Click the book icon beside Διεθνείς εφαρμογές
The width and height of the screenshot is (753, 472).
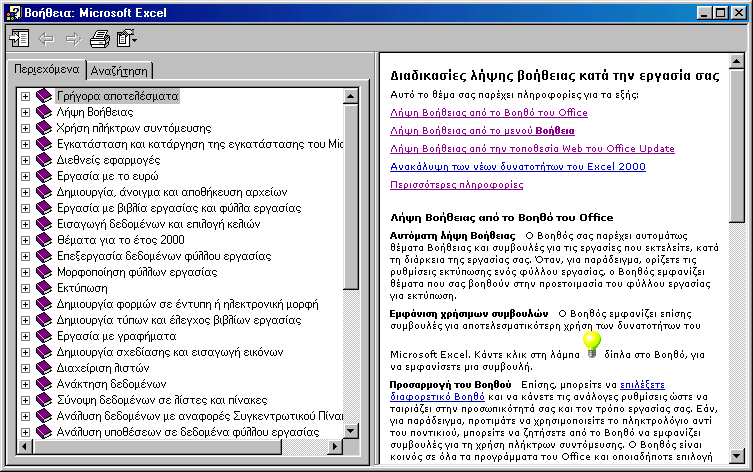pos(44,160)
